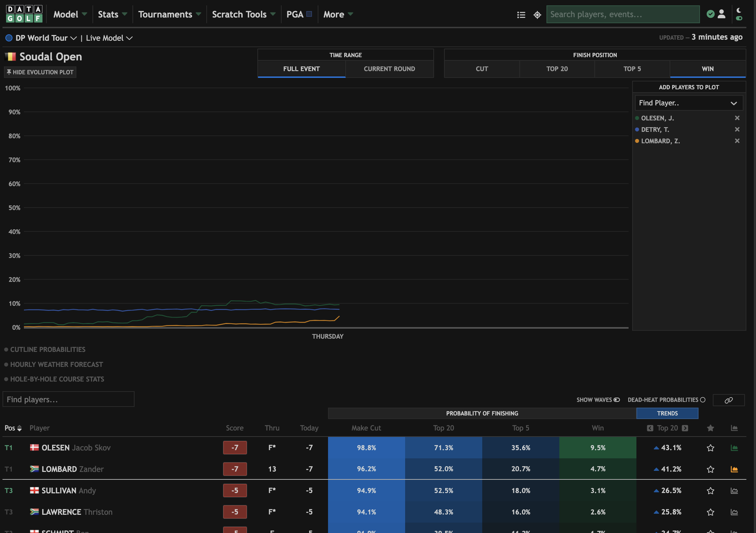756x533 pixels.
Task: Open the Find Player dropdown
Action: pos(689,103)
